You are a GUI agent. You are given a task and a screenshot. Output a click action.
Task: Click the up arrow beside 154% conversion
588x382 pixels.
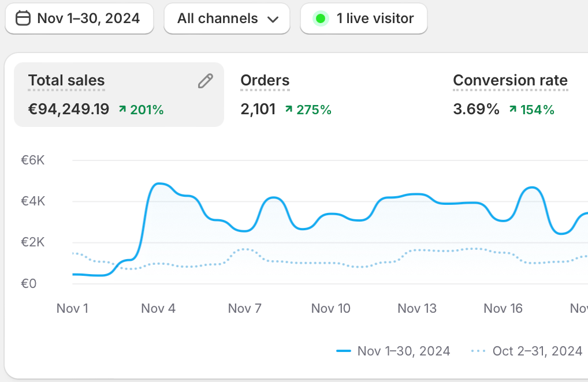click(x=512, y=109)
